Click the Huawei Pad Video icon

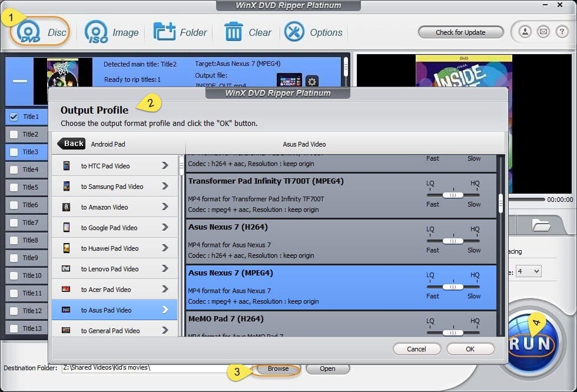pyautogui.click(x=66, y=248)
